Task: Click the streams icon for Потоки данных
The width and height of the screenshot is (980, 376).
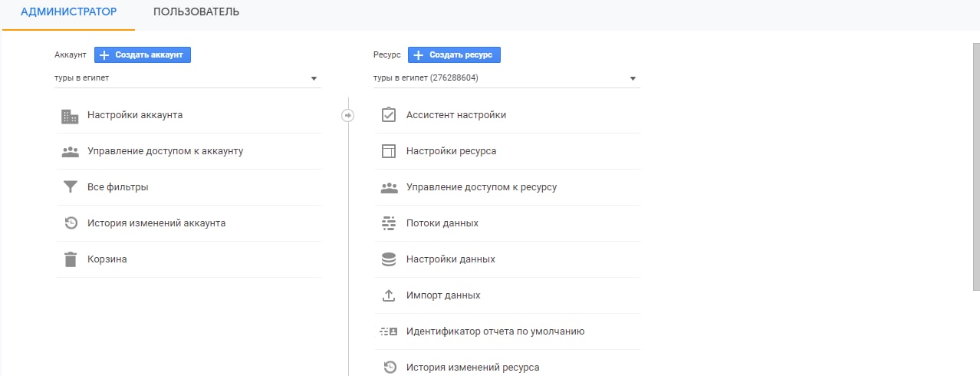Action: [x=389, y=223]
